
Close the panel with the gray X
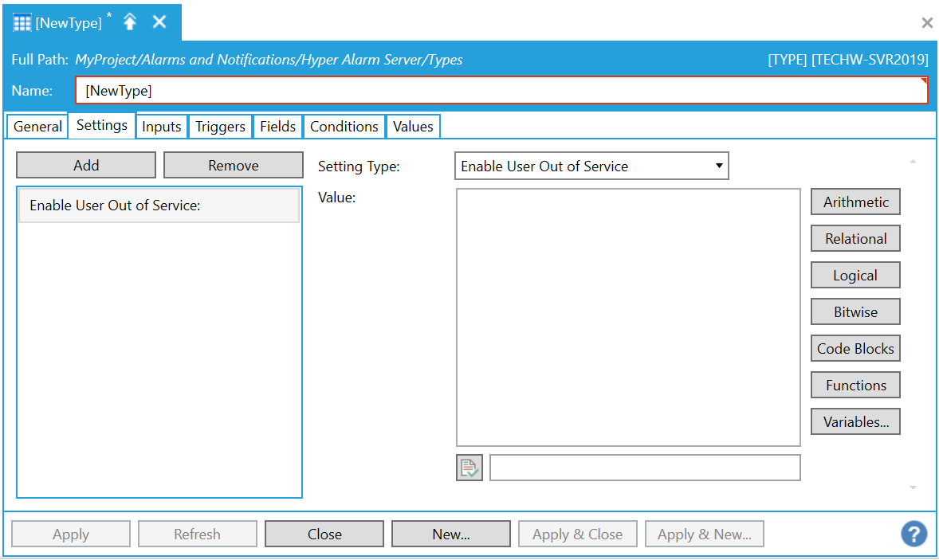click(927, 23)
